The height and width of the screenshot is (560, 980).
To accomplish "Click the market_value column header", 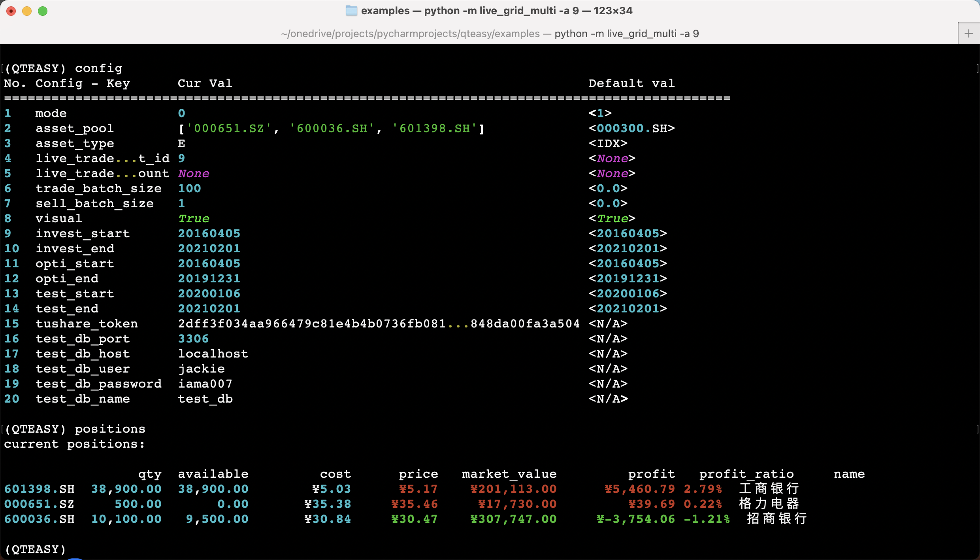I will 509,474.
